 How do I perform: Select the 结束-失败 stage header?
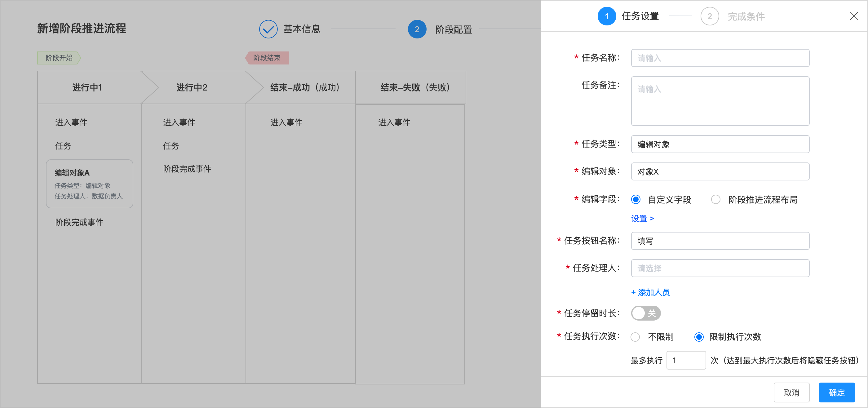coord(414,88)
